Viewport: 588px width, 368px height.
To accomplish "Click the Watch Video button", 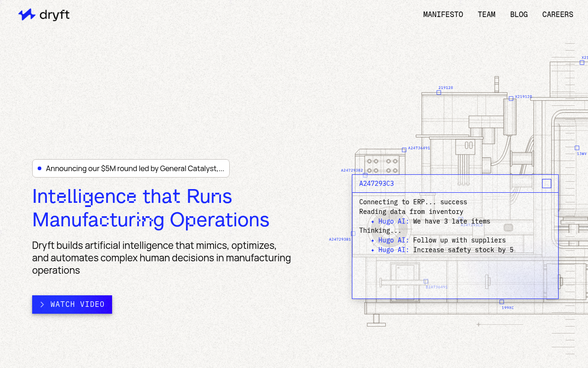I will click(72, 305).
